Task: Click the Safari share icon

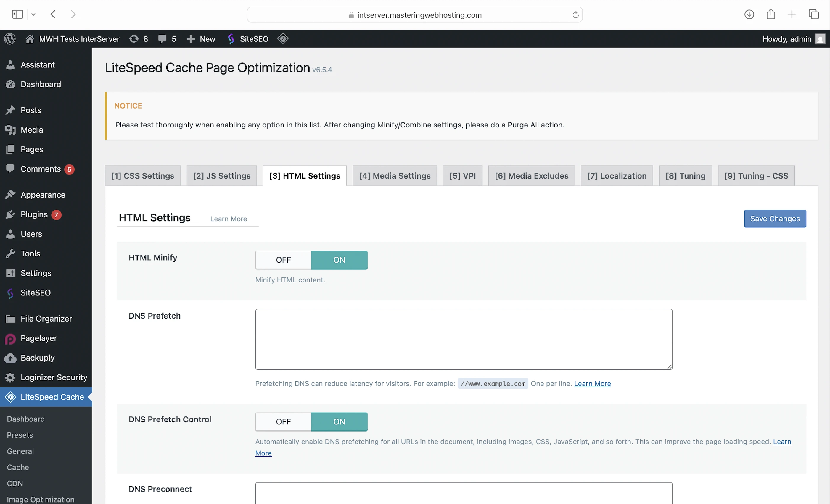Action: pyautogui.click(x=771, y=14)
